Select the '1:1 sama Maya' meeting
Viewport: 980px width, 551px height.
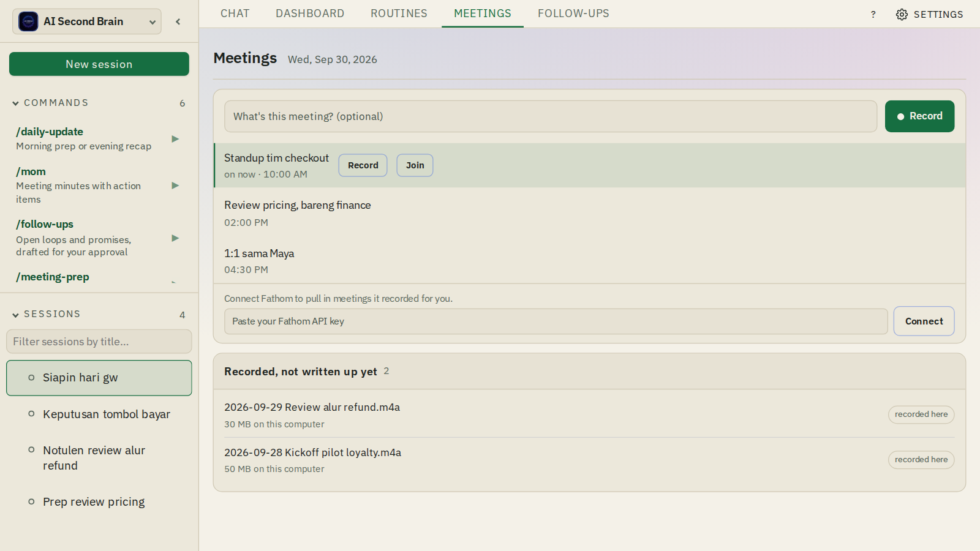pyautogui.click(x=589, y=261)
